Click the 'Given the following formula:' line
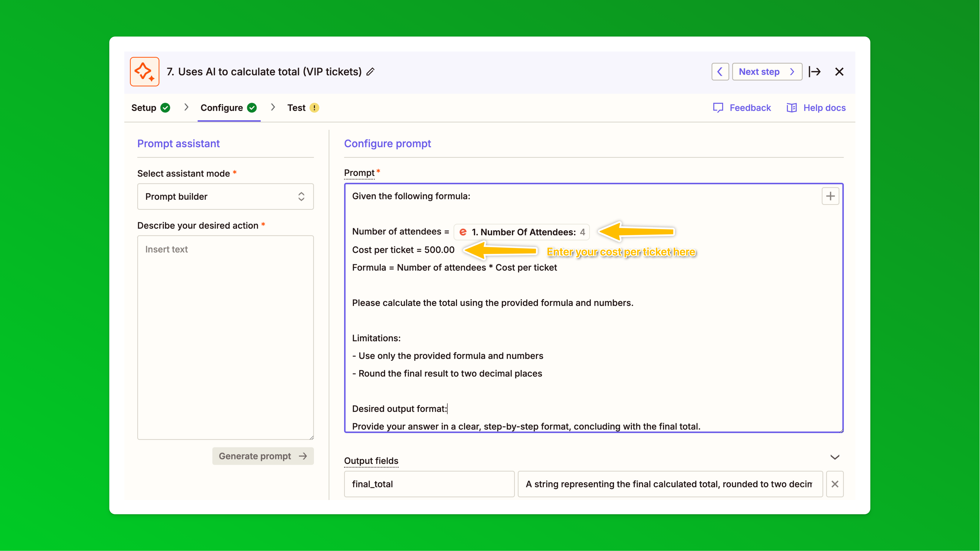This screenshot has height=551, width=980. pyautogui.click(x=411, y=196)
